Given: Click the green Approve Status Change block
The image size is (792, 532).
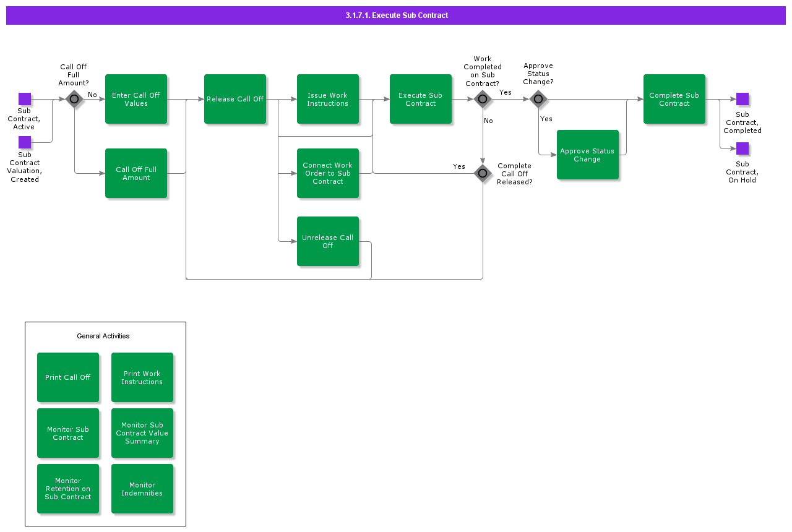Looking at the screenshot, I should point(587,155).
